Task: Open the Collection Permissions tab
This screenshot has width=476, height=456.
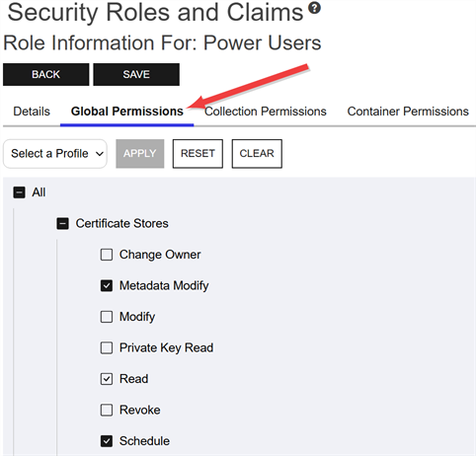Action: click(266, 112)
